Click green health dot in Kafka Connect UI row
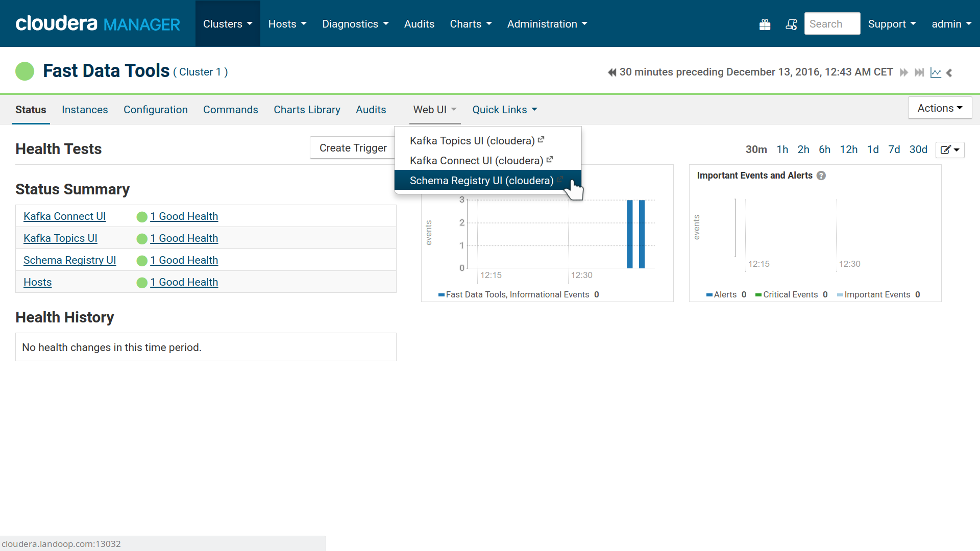Viewport: 980px width, 551px height. pos(142,217)
